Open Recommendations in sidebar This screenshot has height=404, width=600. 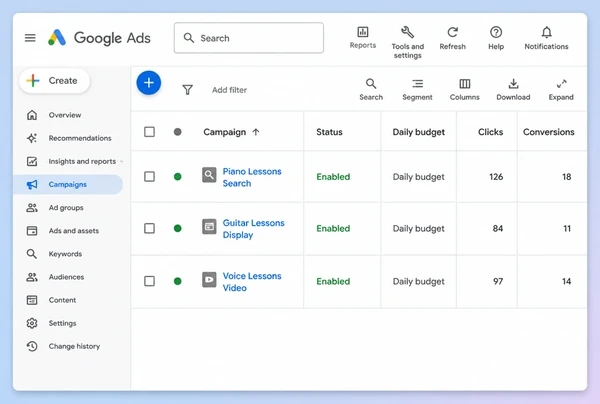point(68,138)
